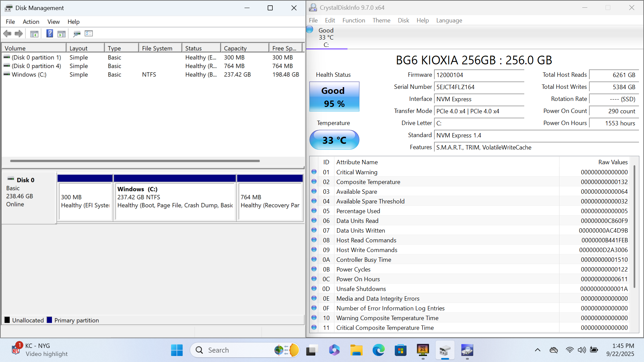Click the black Unallocated legend swatch
Viewport: 644px width, 362px height.
(7, 320)
